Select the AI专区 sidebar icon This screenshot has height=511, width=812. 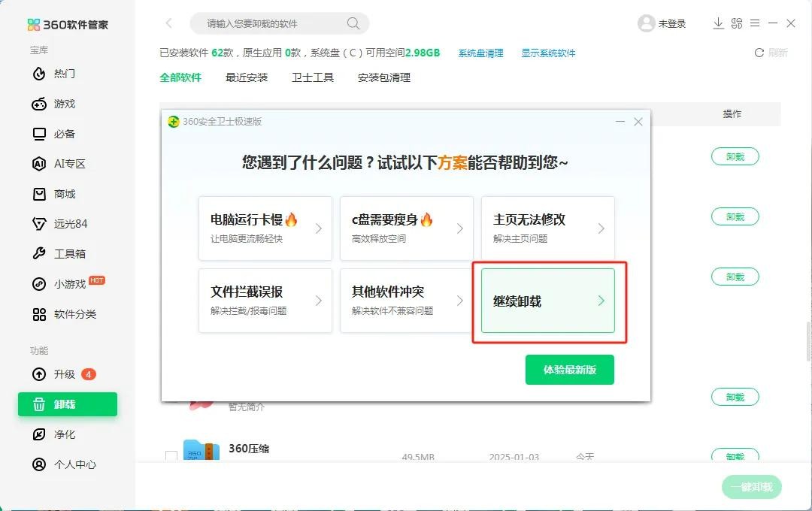pos(39,164)
